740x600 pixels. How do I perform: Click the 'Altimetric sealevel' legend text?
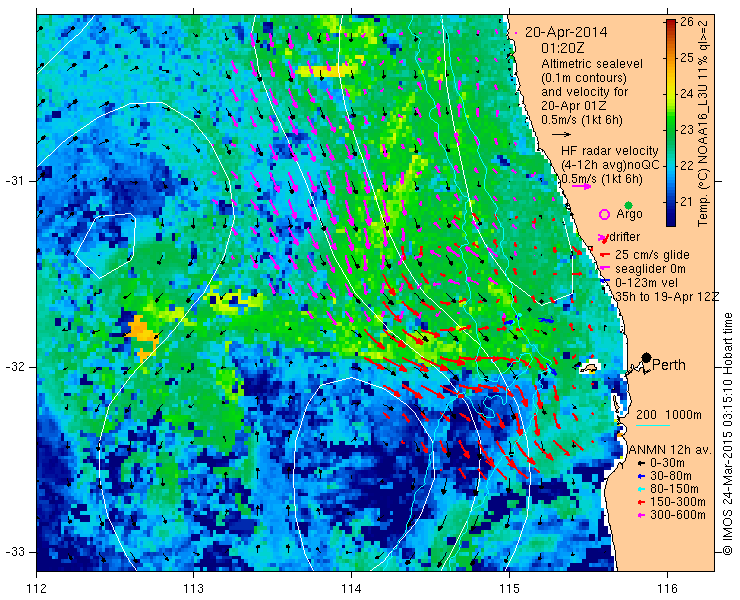point(592,63)
